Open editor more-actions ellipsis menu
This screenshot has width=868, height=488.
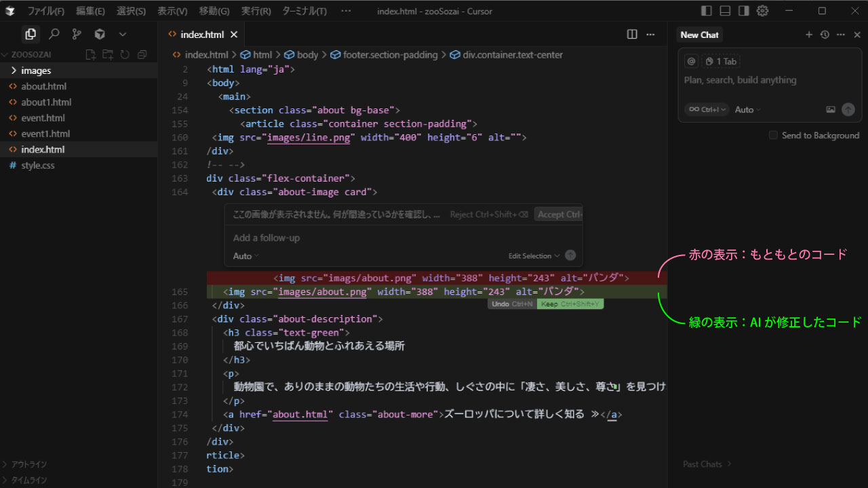point(650,35)
